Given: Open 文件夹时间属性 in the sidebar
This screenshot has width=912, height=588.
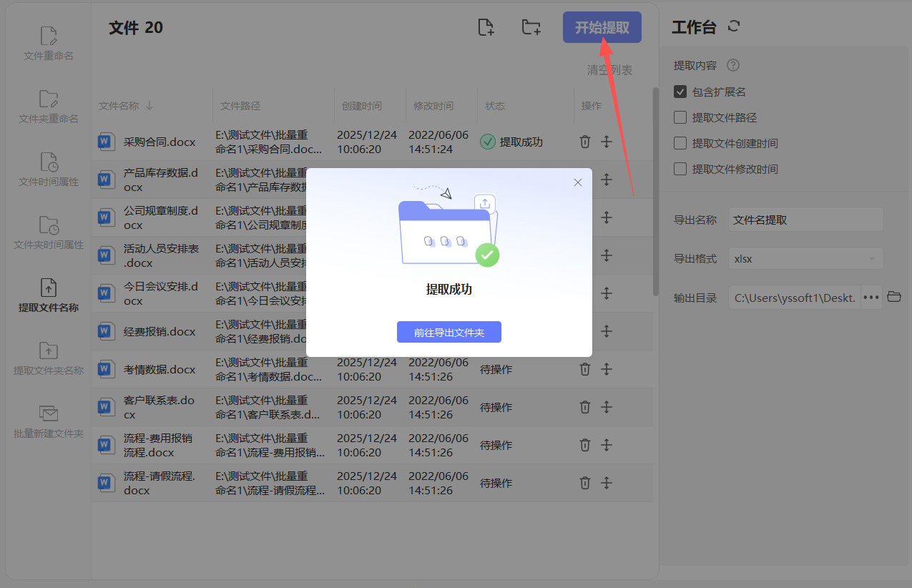Looking at the screenshot, I should click(x=49, y=232).
